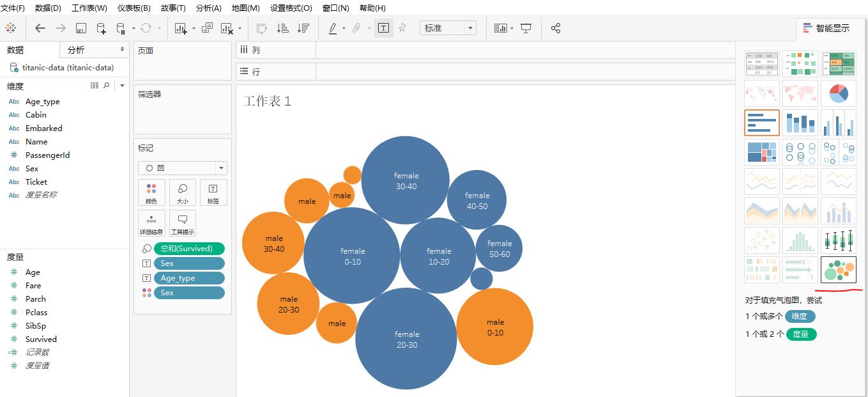Select the packed bubbles chart thumbnail
868x397 pixels.
(x=839, y=270)
